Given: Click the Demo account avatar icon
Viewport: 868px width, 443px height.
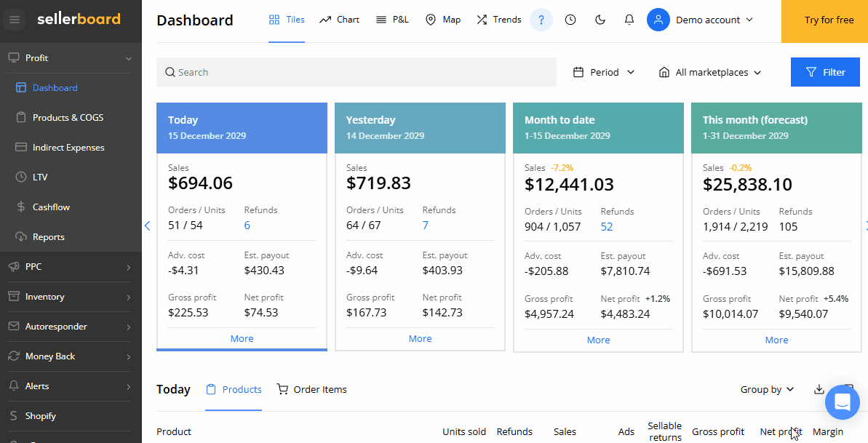Looking at the screenshot, I should coord(658,20).
